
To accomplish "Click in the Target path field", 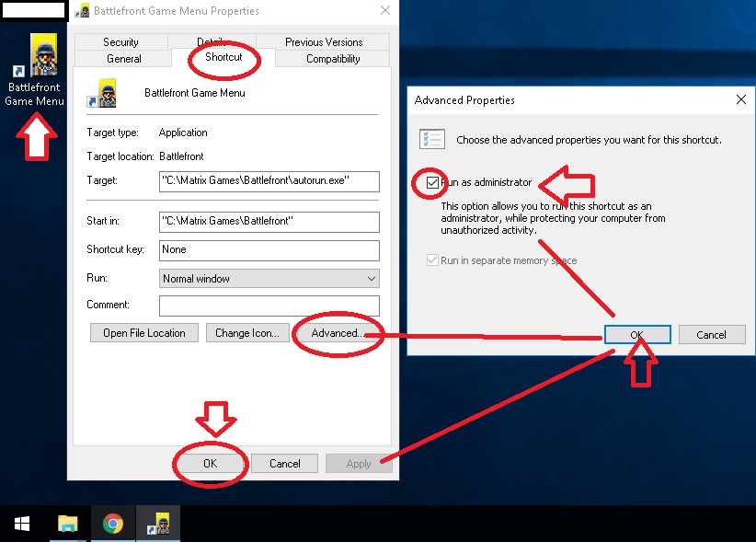I will 269,181.
